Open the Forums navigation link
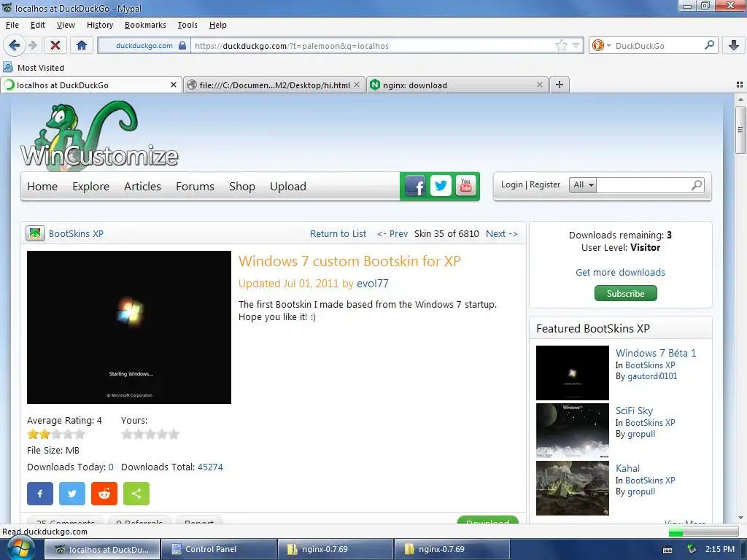 click(x=195, y=186)
